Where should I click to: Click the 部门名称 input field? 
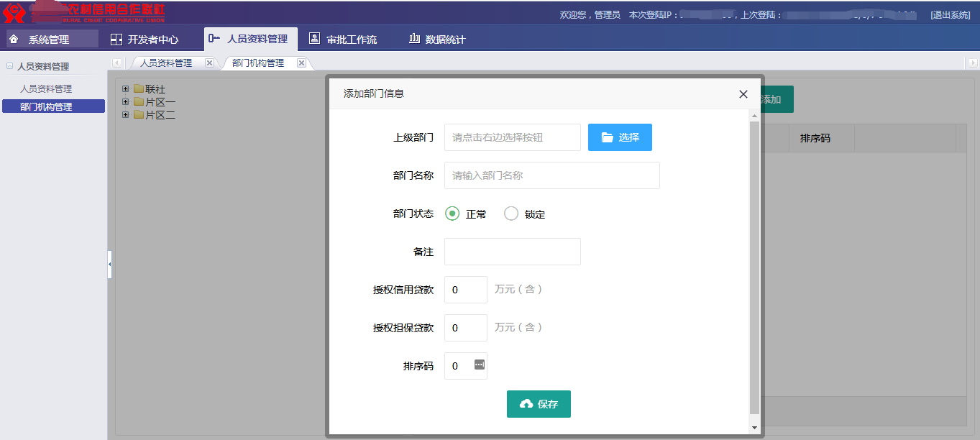point(551,175)
